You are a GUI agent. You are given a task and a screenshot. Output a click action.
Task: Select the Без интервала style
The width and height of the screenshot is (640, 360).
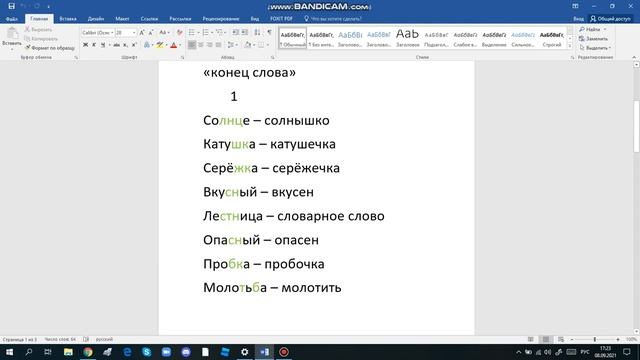(x=321, y=38)
